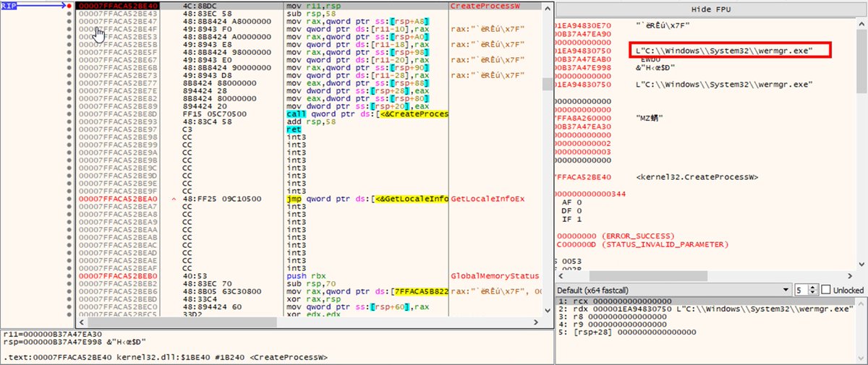Toggle breakpoint dot next to 00007FFACA52BE97 ret
The image size is (868, 365).
click(x=69, y=129)
